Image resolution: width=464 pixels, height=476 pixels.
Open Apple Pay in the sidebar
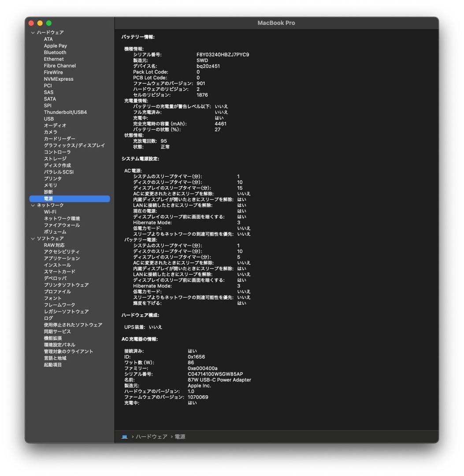pos(55,46)
